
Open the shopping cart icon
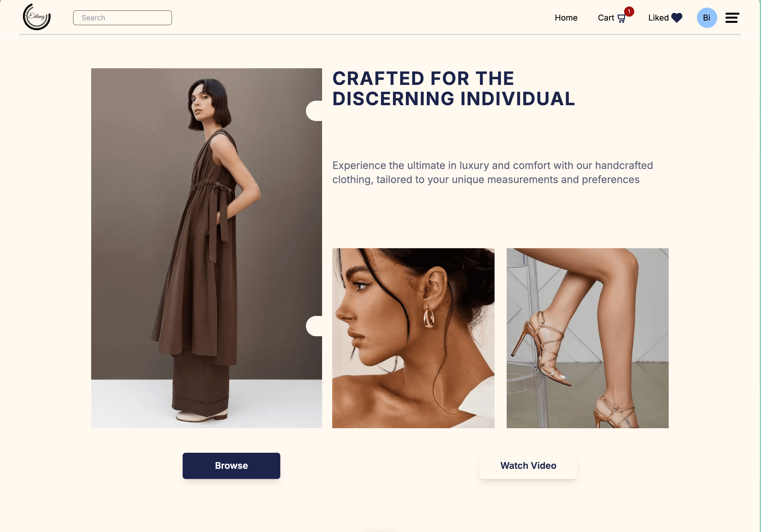point(621,19)
